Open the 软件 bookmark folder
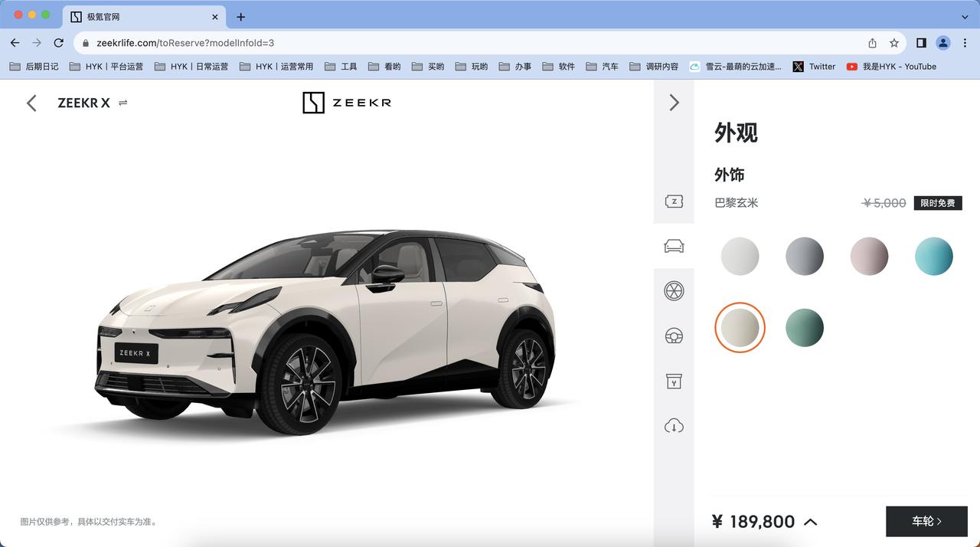980x547 pixels. [559, 67]
